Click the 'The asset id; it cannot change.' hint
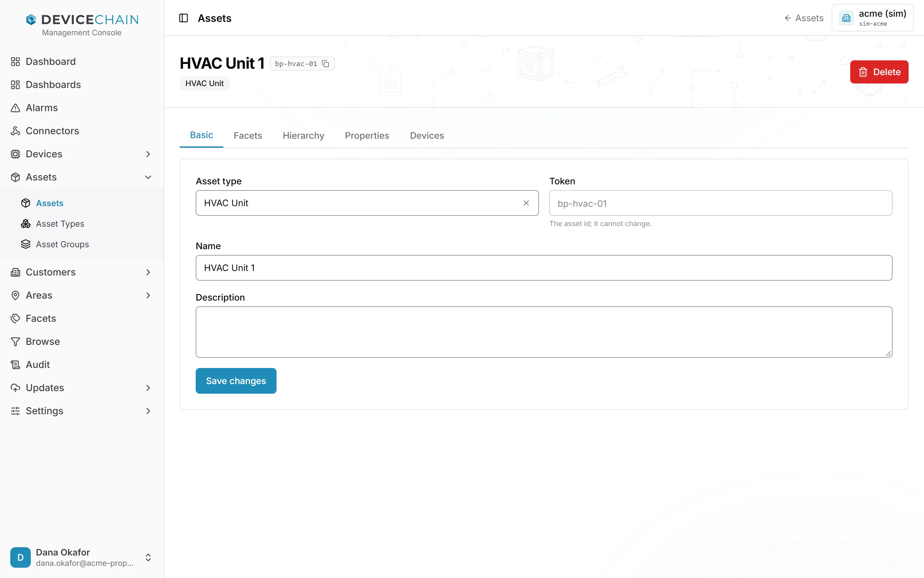924x578 pixels. tap(600, 223)
